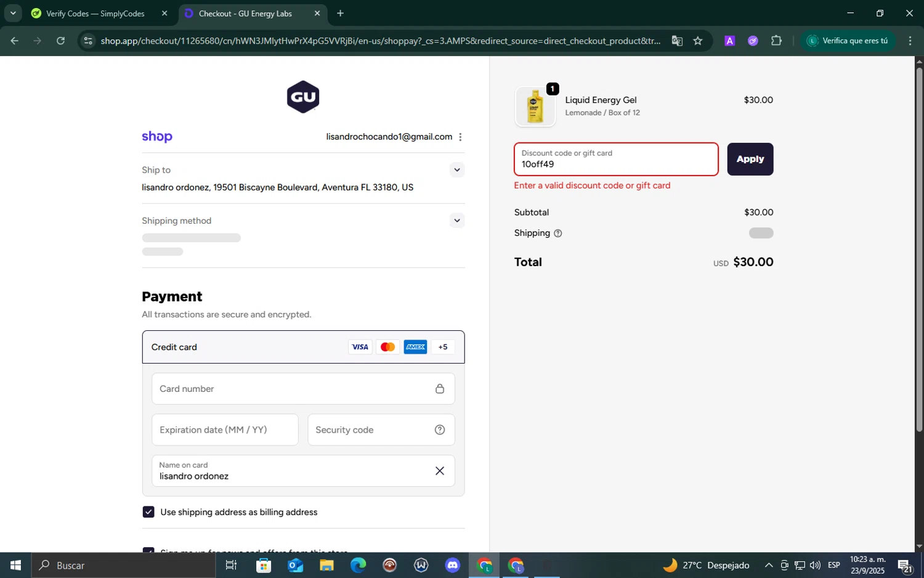Click the Visa card icon
The height and width of the screenshot is (578, 924).
coord(360,347)
